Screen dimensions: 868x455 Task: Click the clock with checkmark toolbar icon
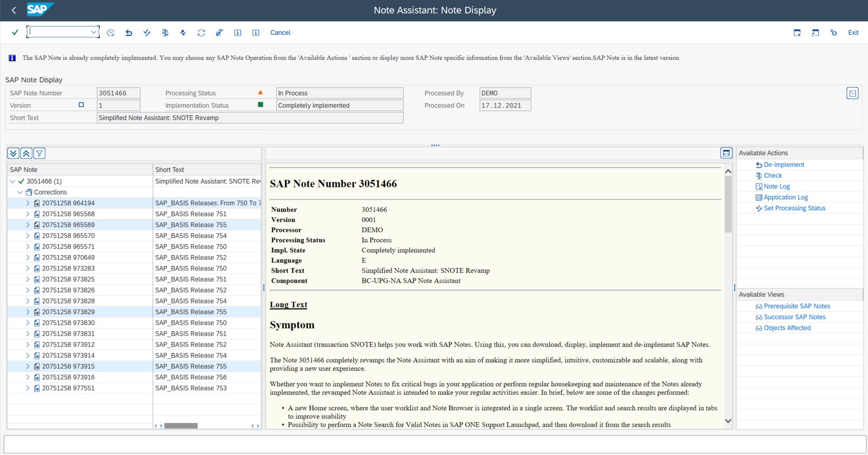click(111, 33)
